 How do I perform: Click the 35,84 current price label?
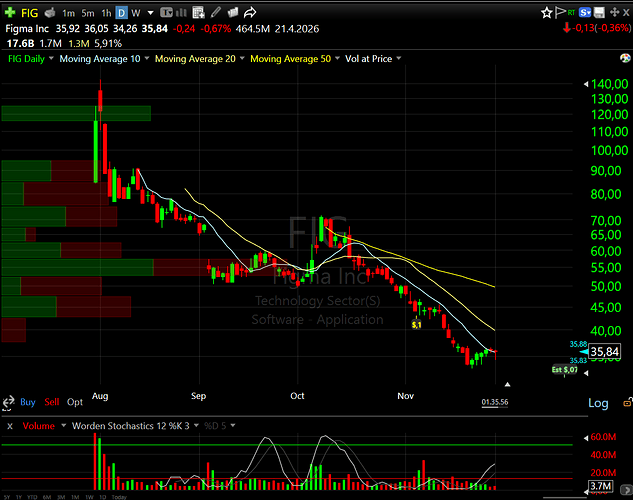(x=604, y=352)
